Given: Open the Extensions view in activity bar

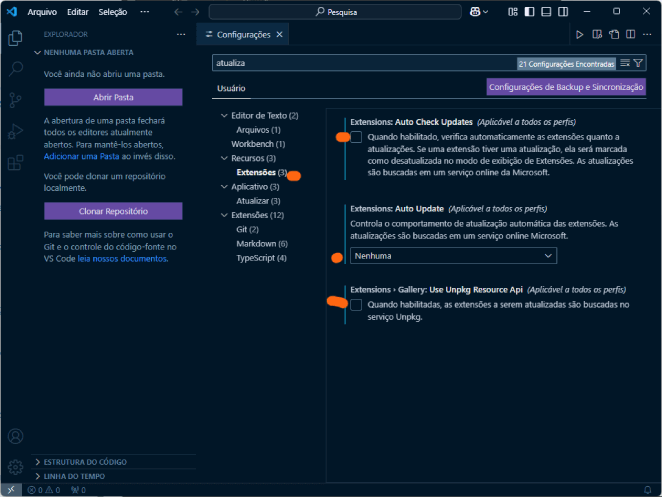Looking at the screenshot, I should (16, 163).
